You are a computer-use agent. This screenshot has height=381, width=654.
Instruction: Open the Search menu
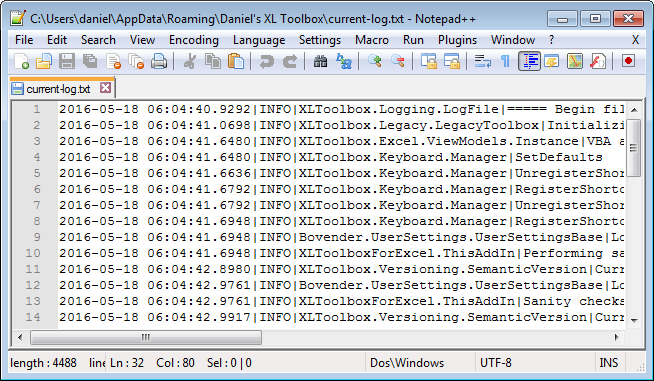pos(98,40)
